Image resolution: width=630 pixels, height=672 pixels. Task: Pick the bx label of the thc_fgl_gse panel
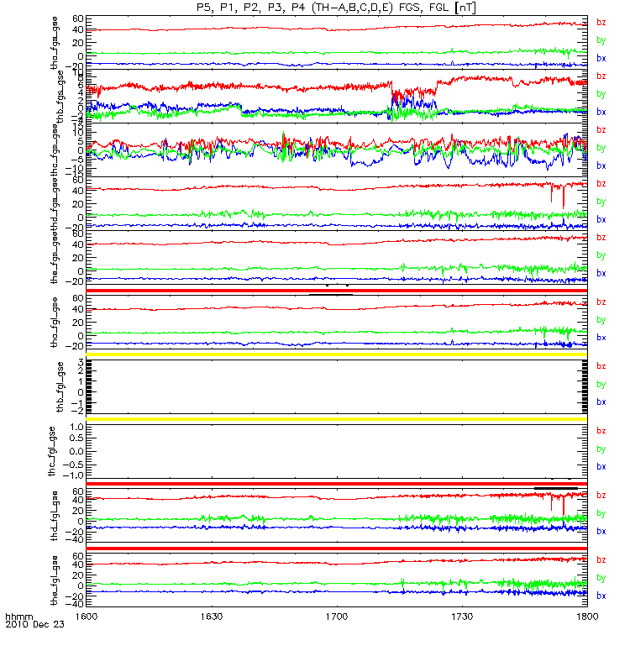(x=601, y=467)
